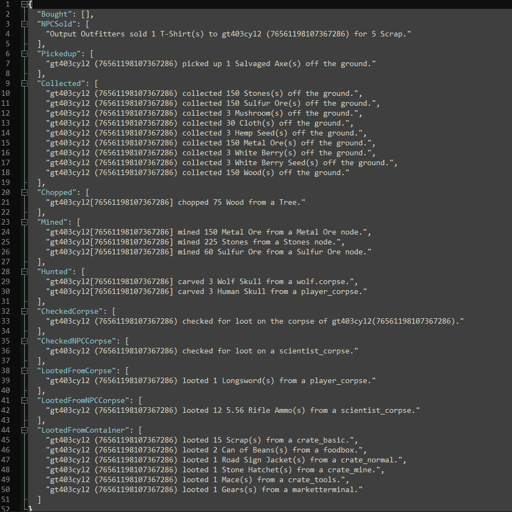Click the Road Sign Jacket looted line
The image size is (512, 512).
click(x=226, y=460)
